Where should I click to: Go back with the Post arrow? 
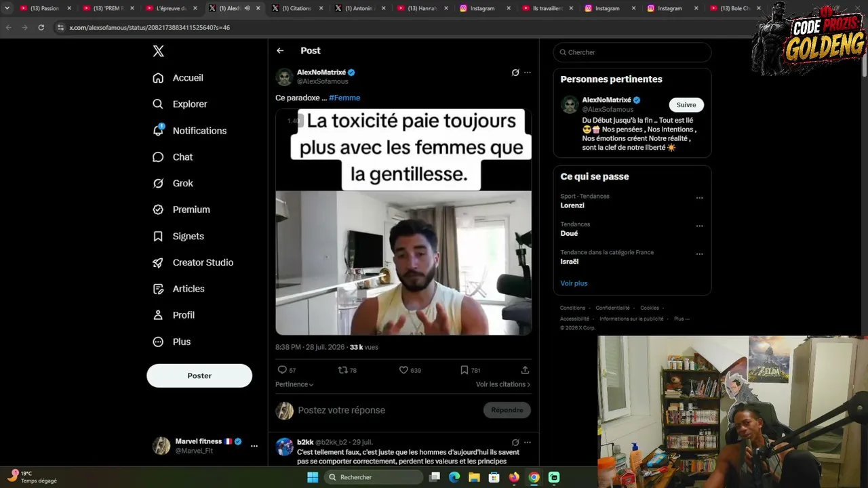[280, 51]
